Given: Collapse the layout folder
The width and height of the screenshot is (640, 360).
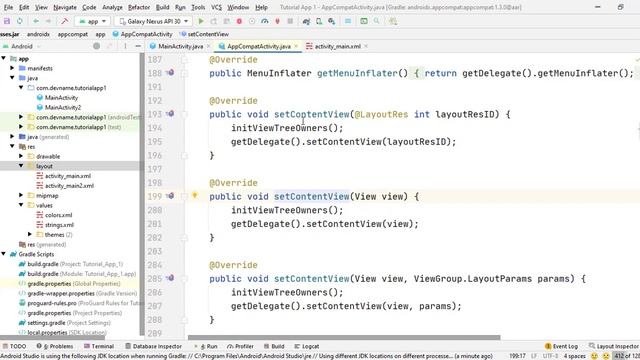Looking at the screenshot, I should tap(21, 166).
